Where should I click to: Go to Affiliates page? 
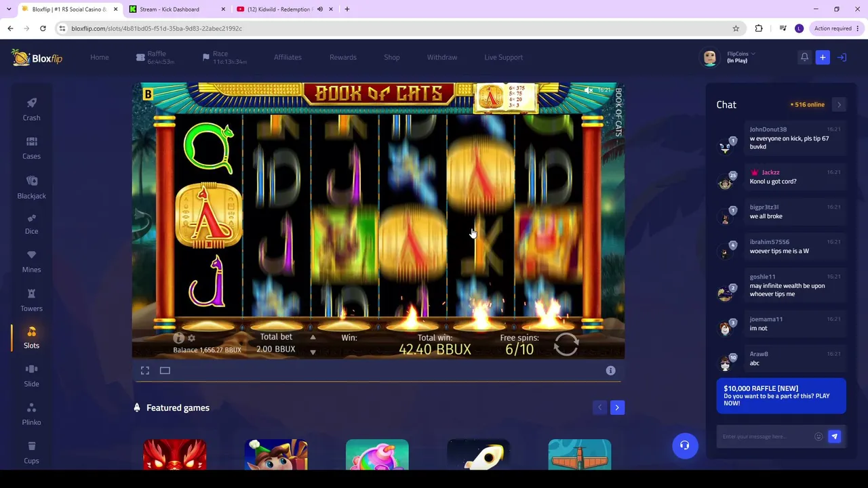pyautogui.click(x=288, y=58)
